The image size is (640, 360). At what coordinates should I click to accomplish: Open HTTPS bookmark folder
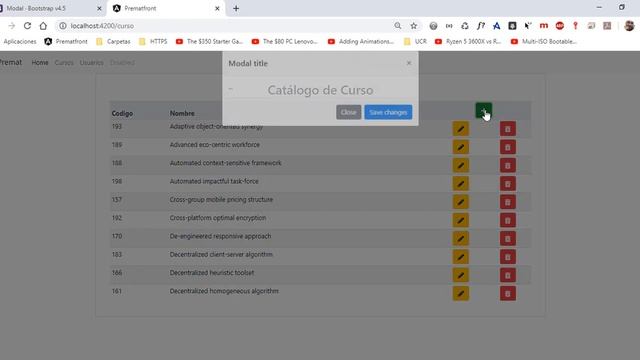(x=153, y=42)
